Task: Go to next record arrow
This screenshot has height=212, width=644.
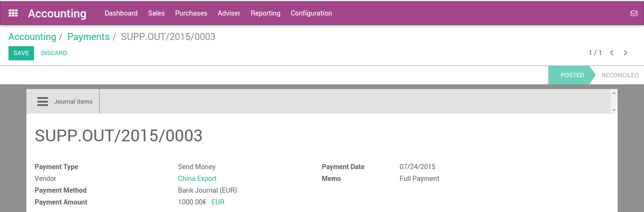Action: [x=626, y=53]
